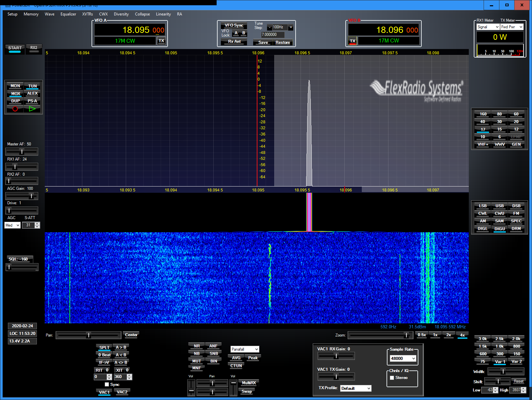
Task: Open the Setup menu
Action: [13, 14]
